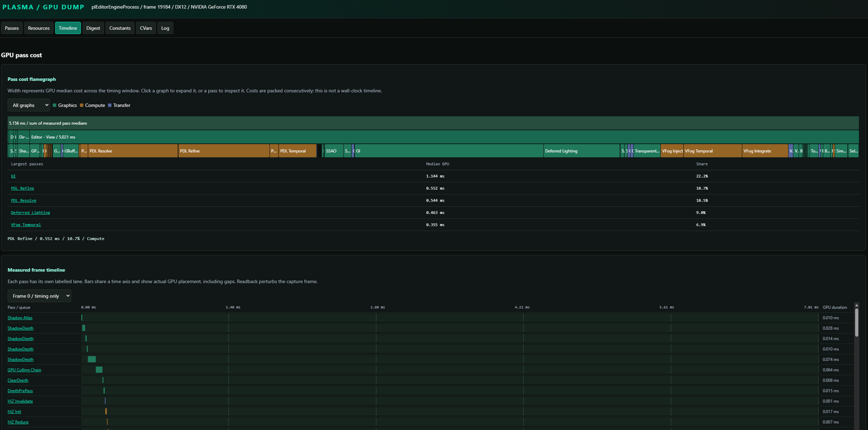The image size is (868, 430).
Task: Select the PDL Refine segment in the flamegraph
Action: click(224, 151)
